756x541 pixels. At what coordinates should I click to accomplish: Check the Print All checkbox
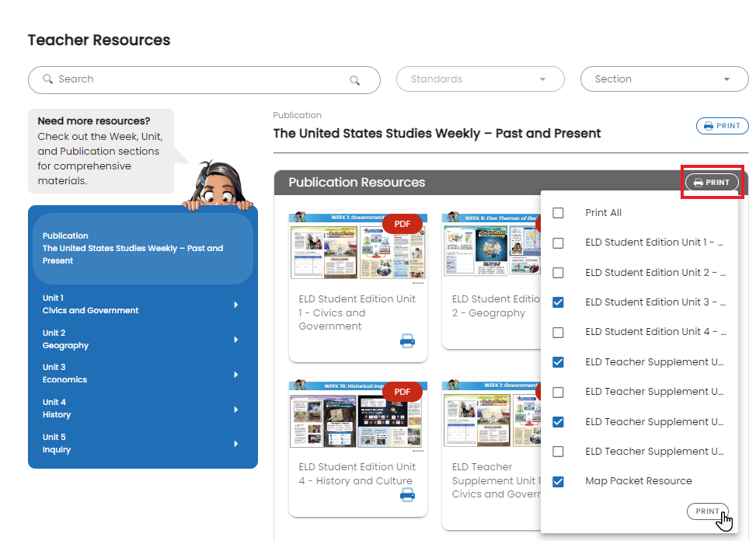[558, 213]
